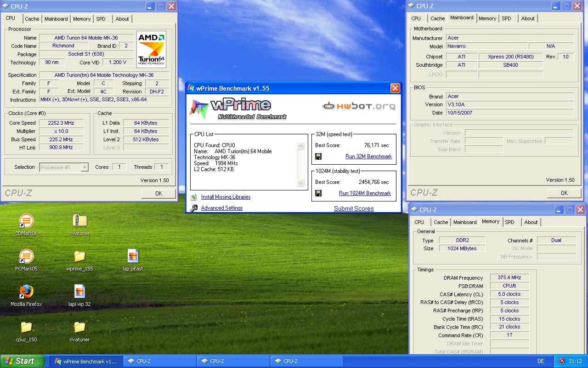Click the wPrime logo image

(x=238, y=109)
